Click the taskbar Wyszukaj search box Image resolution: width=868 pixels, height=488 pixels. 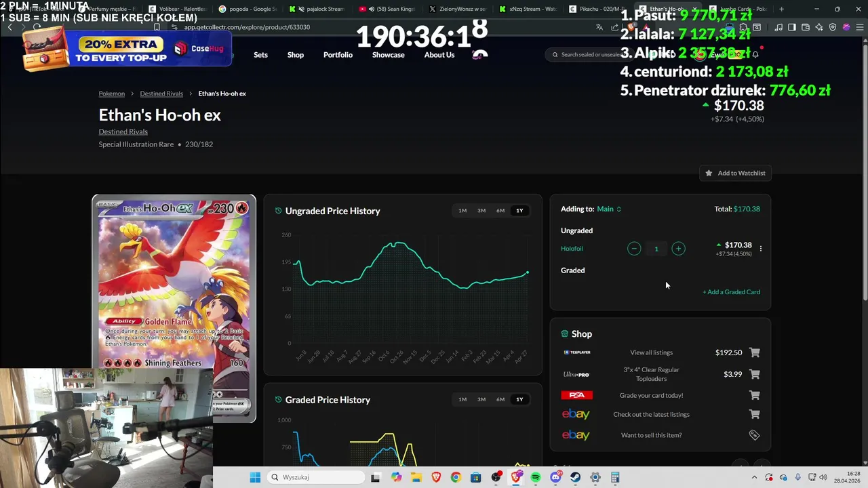[x=316, y=477]
